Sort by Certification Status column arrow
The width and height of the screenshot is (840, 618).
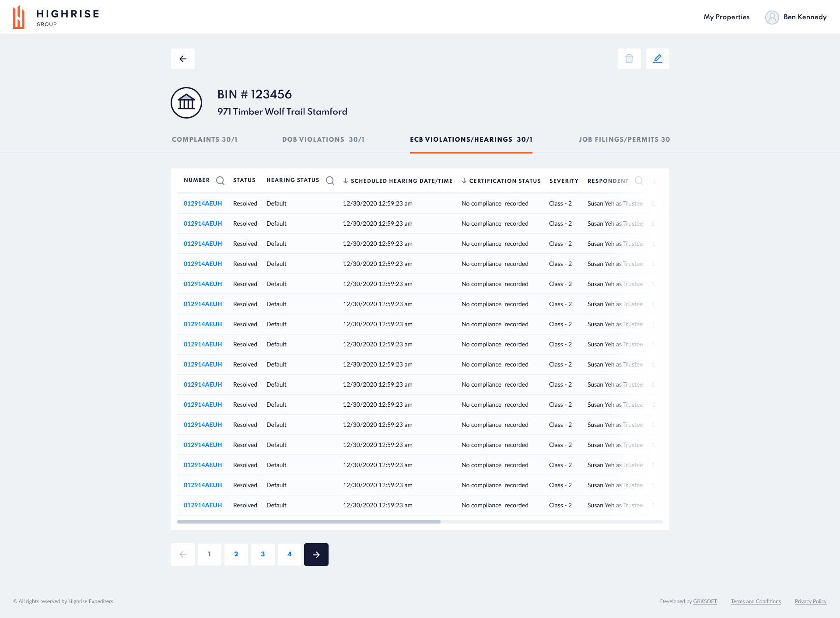pos(464,181)
